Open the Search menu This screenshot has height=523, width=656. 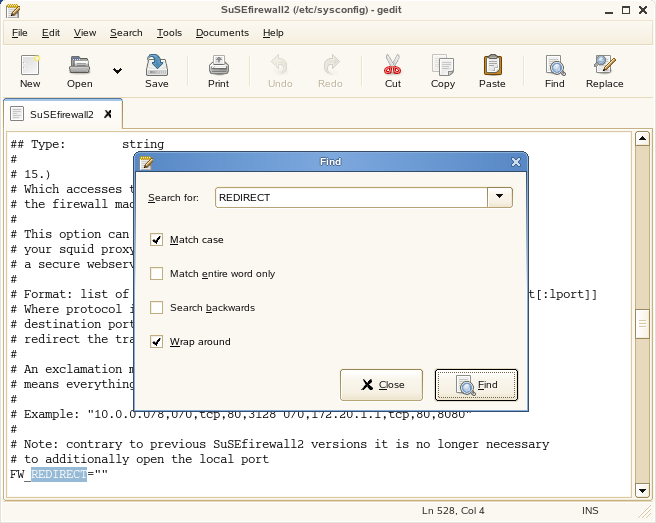pos(126,33)
